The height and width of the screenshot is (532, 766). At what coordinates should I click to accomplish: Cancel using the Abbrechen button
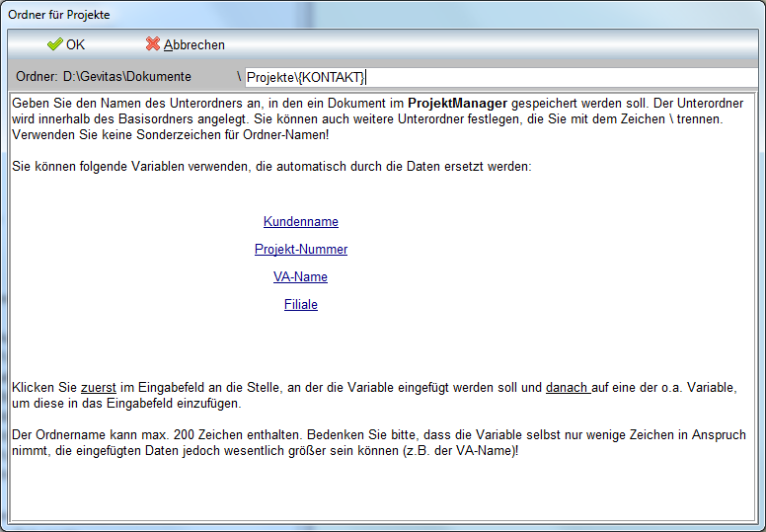pos(193,44)
